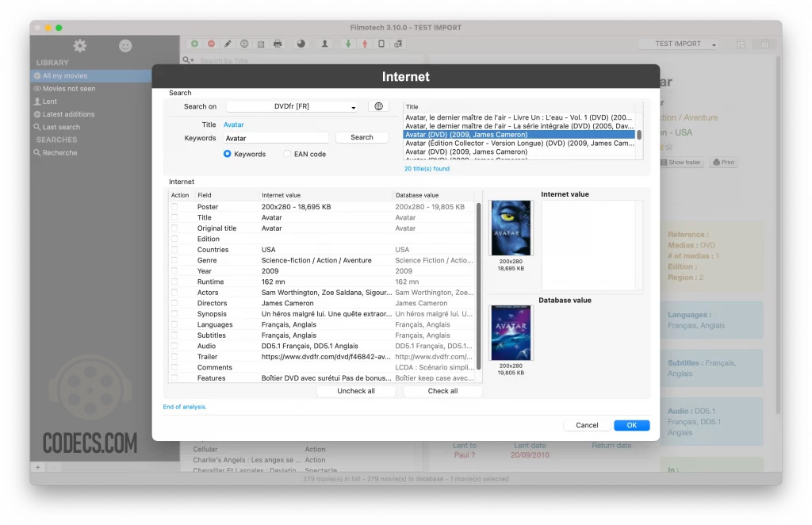Screen dimensions: 812x525
Task: Check the Trailer row action checkbox
Action: [174, 357]
